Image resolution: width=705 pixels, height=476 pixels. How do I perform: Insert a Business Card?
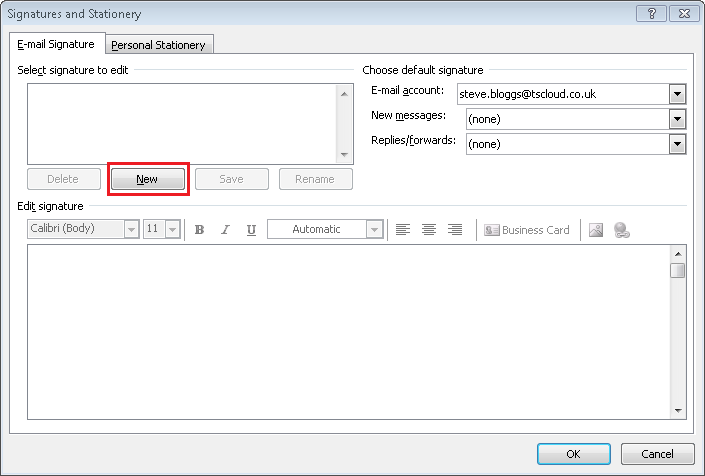click(x=527, y=230)
